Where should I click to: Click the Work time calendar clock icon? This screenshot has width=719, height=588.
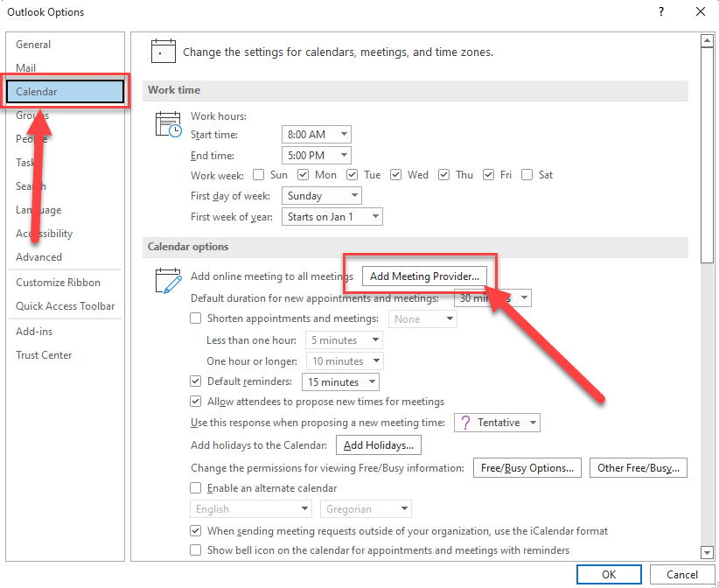coord(169,124)
